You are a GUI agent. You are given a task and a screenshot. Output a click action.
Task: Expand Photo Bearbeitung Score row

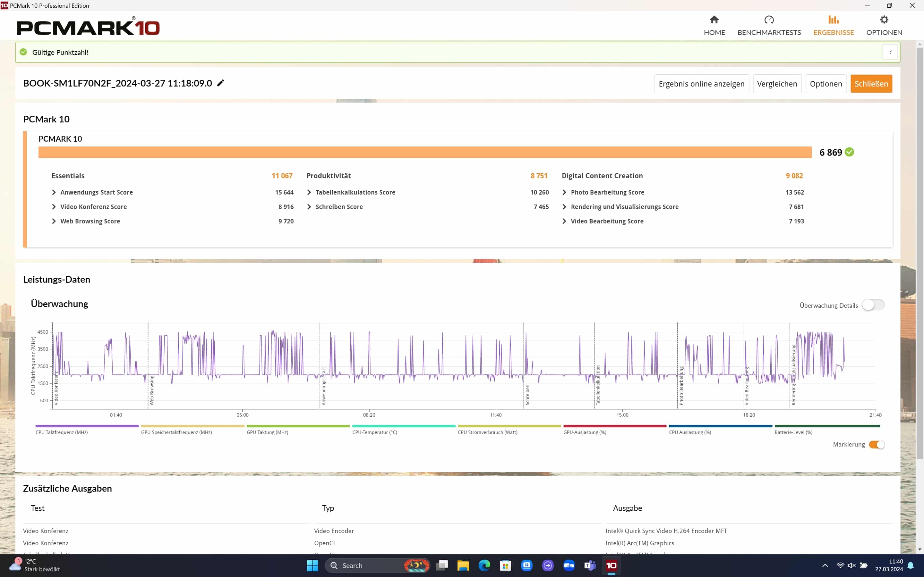564,192
